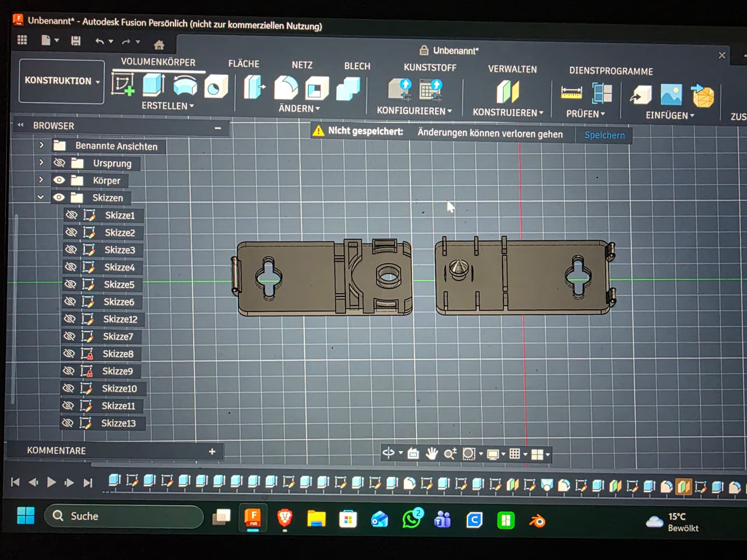747x560 pixels.
Task: Play the timeline history
Action: (x=51, y=482)
